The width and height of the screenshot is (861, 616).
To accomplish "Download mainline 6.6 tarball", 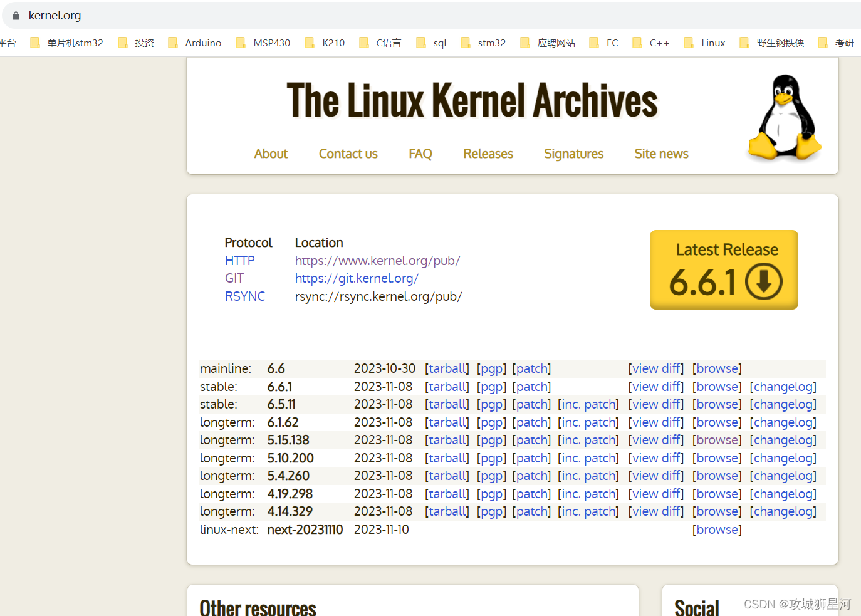I will coord(447,368).
